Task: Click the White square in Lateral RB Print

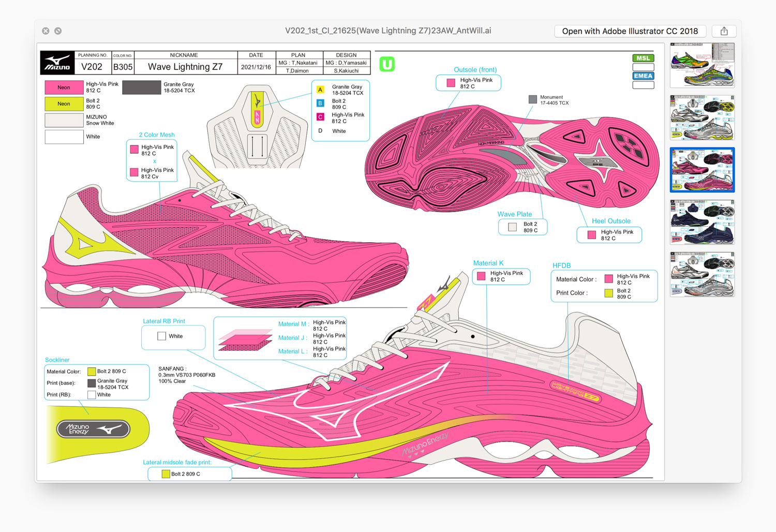Action: point(162,336)
